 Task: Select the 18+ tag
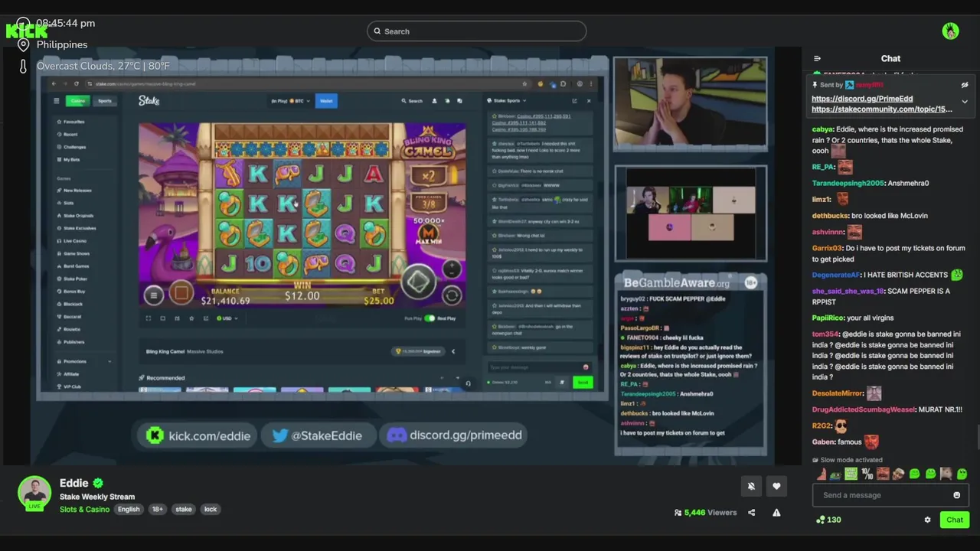[x=157, y=510]
